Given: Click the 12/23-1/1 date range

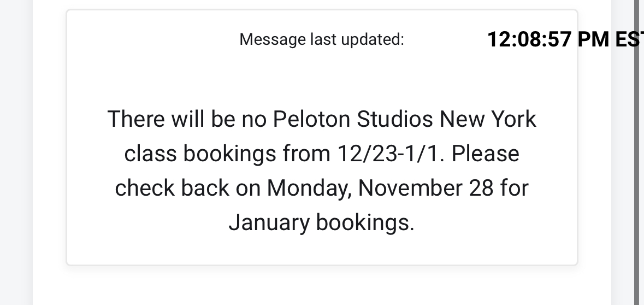Looking at the screenshot, I should click(387, 154).
